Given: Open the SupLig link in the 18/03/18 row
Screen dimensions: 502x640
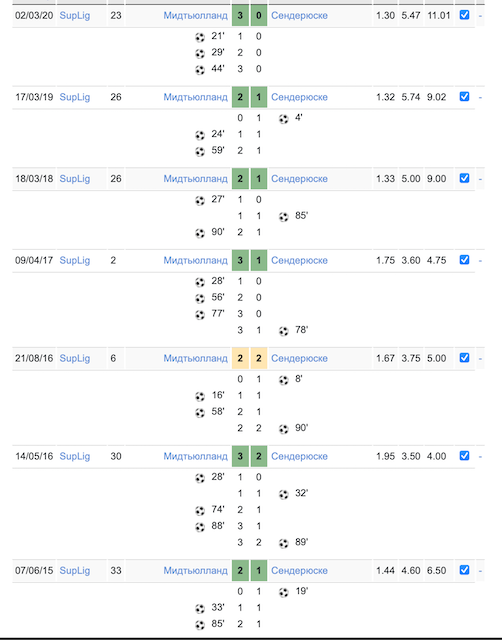Looking at the screenshot, I should pyautogui.click(x=75, y=179).
